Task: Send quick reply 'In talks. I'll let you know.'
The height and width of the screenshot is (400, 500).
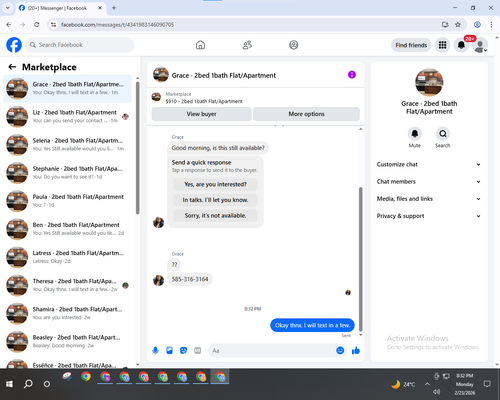Action: pyautogui.click(x=215, y=200)
